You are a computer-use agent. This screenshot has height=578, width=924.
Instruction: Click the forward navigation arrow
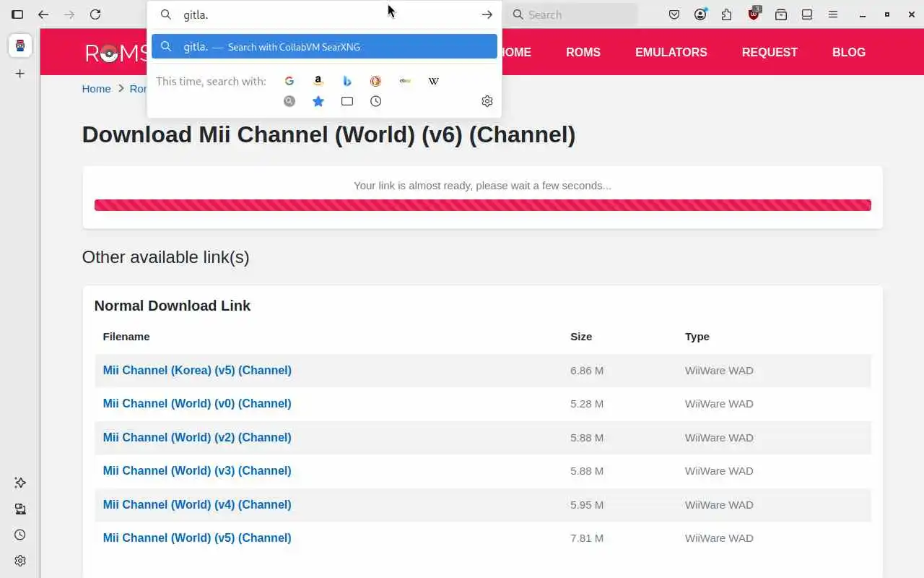coord(69,14)
